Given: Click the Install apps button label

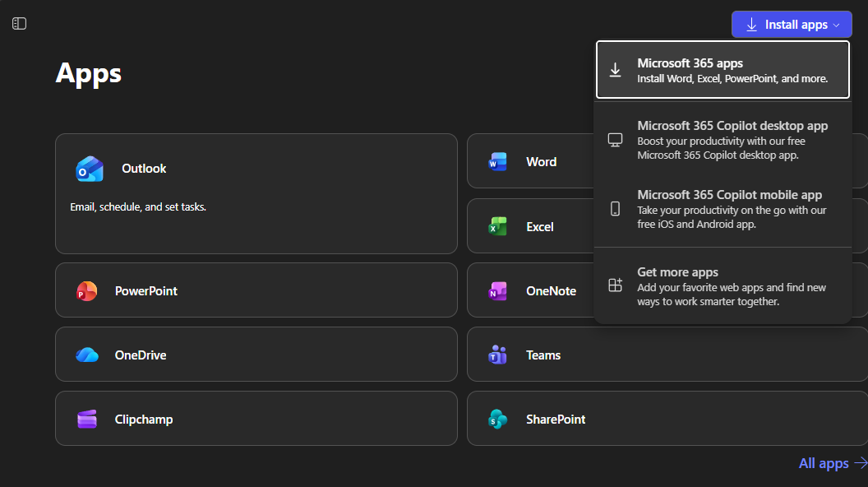Looking at the screenshot, I should (x=796, y=25).
